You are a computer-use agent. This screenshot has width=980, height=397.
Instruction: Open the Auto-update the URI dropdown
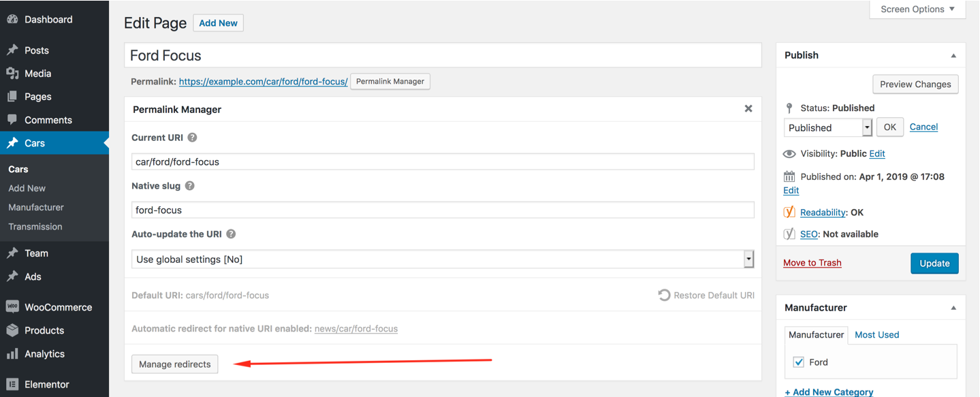point(443,259)
